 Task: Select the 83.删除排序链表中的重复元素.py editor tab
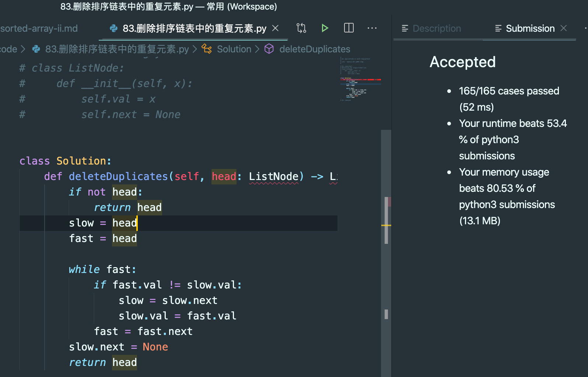click(194, 28)
